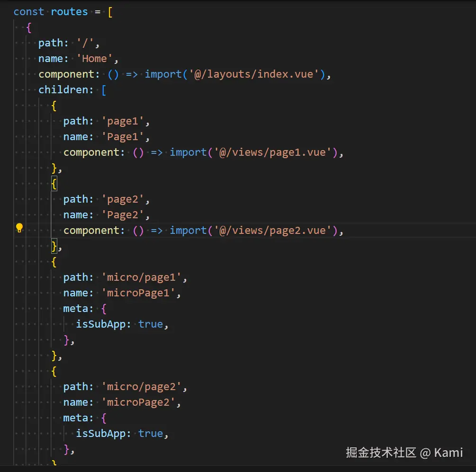Click the path value 'page1'

pyautogui.click(x=123, y=121)
